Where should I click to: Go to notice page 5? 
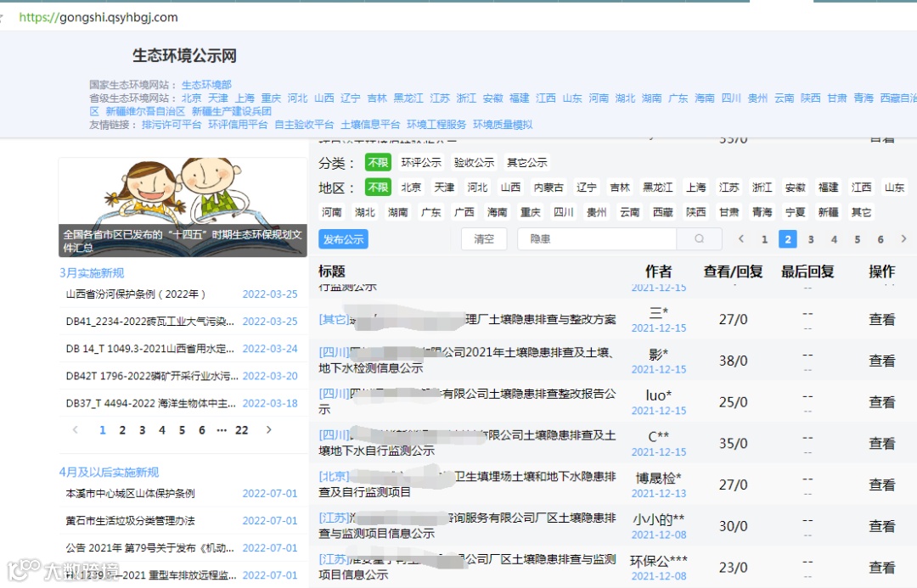click(858, 239)
